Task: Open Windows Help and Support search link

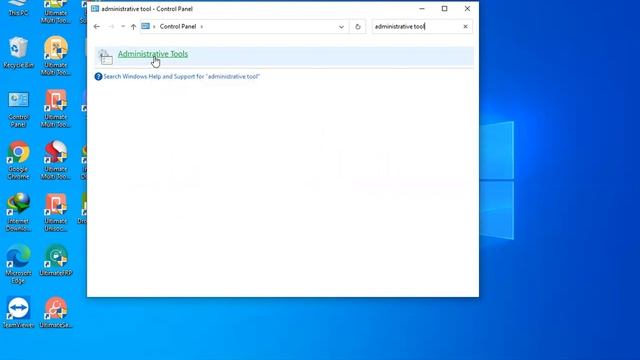Action: (181, 76)
